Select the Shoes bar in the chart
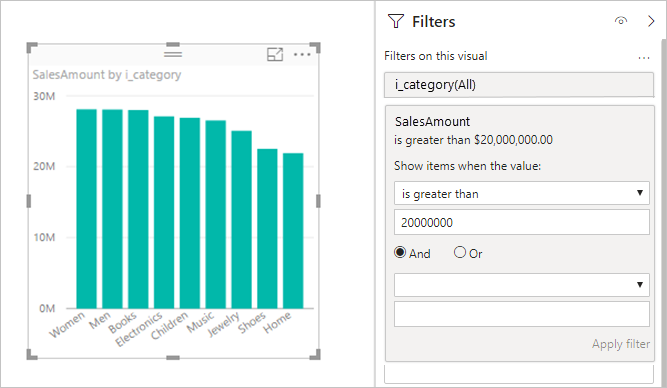This screenshot has height=388, width=667. click(267, 228)
